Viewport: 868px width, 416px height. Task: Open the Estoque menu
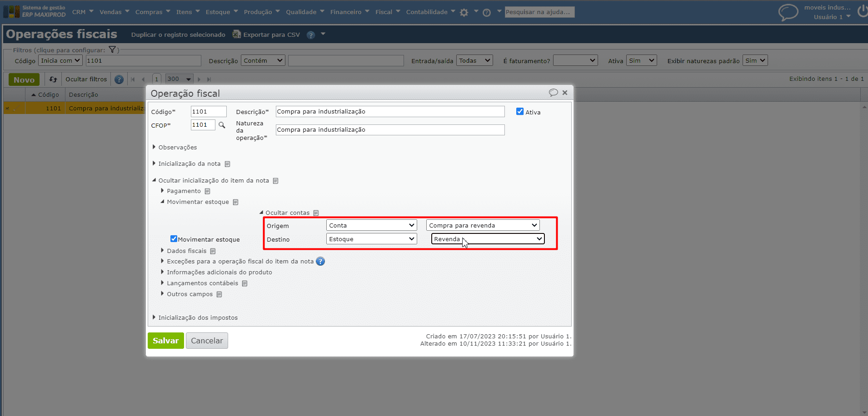click(222, 12)
